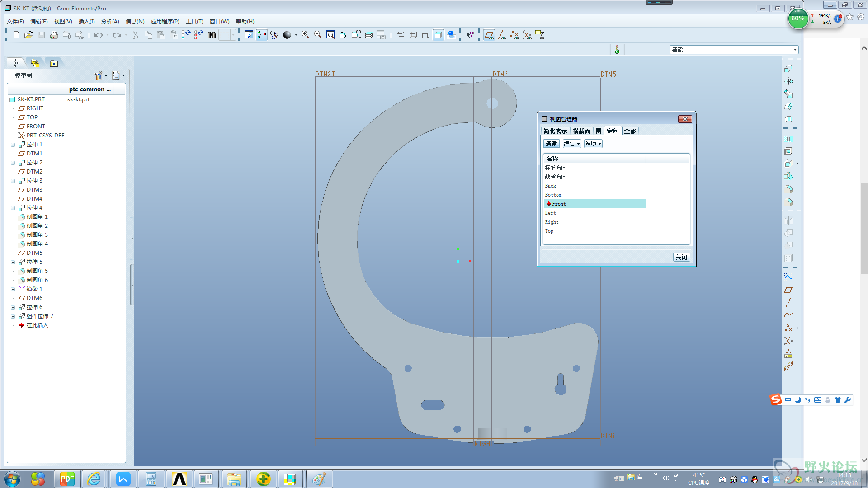Switch to 横截面 tab in view manager
The height and width of the screenshot is (488, 868).
[x=581, y=131]
